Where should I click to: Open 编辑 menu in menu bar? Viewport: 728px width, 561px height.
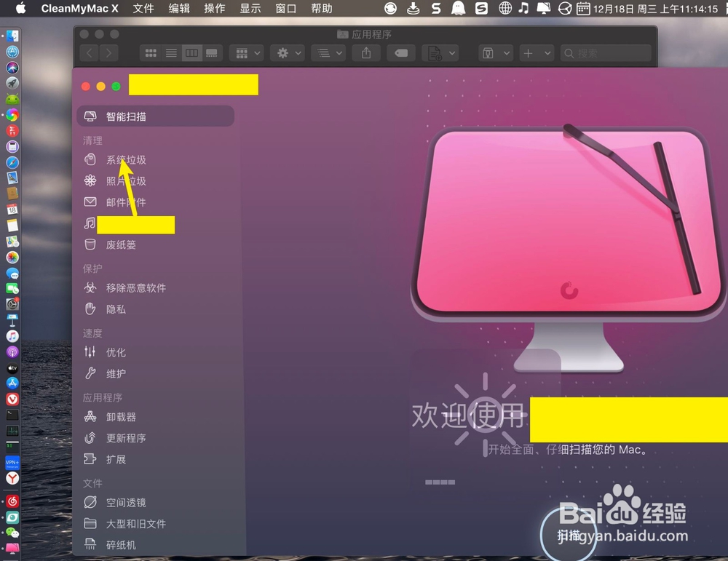179,8
